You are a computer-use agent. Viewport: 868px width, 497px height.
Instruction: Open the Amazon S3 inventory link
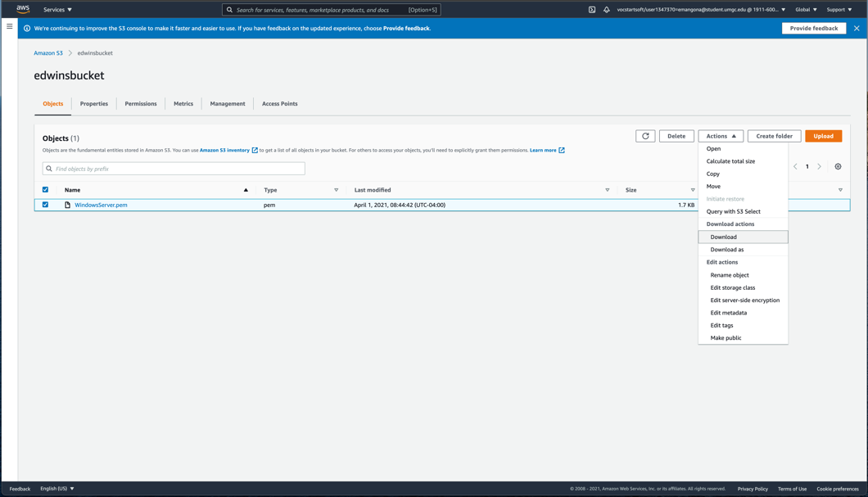[x=224, y=150]
